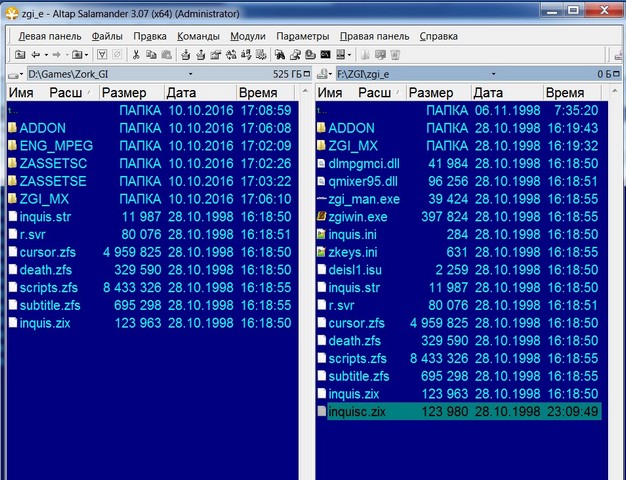Go to parent directory toolbar icon

[20, 55]
